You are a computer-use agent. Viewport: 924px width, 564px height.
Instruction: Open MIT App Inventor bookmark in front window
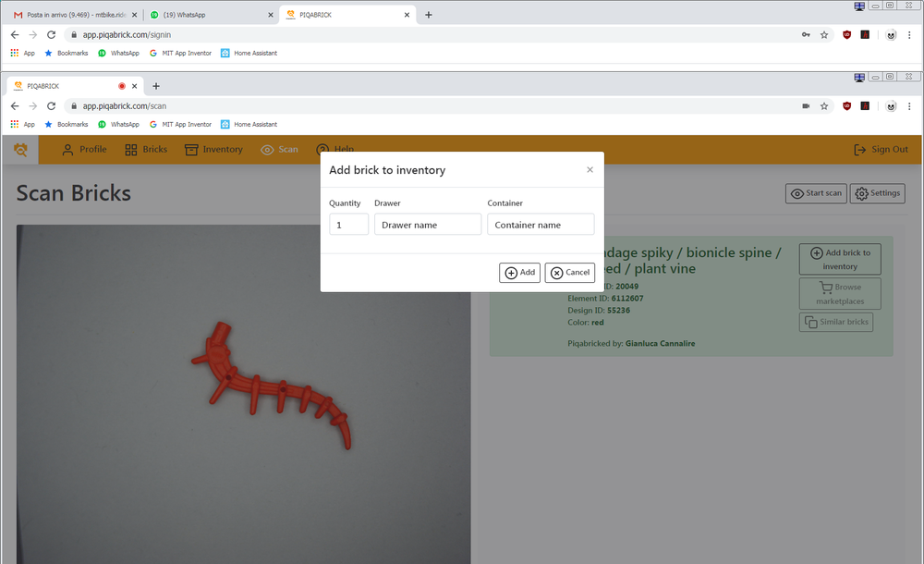click(x=180, y=125)
